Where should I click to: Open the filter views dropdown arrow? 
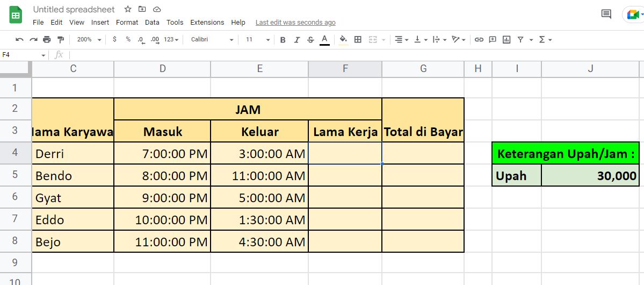(531, 40)
